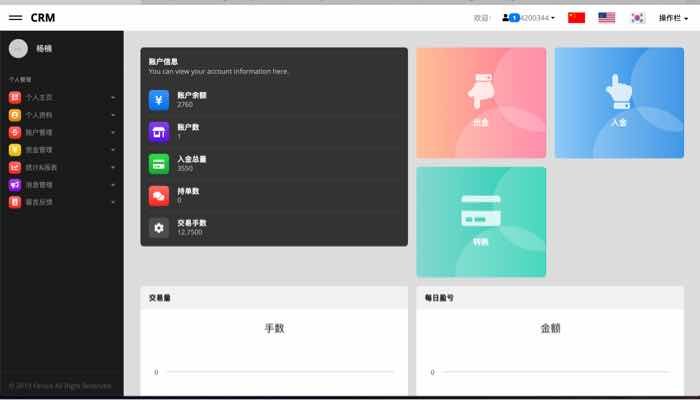
Task: Expand the 统计&报表 menu arrow
Action: (x=113, y=167)
